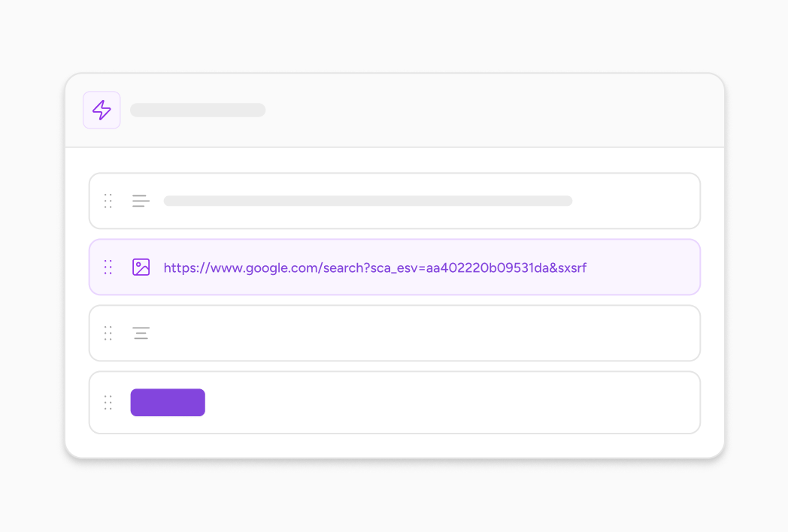
Task: Click the drag handle next to the purple button
Action: point(108,403)
